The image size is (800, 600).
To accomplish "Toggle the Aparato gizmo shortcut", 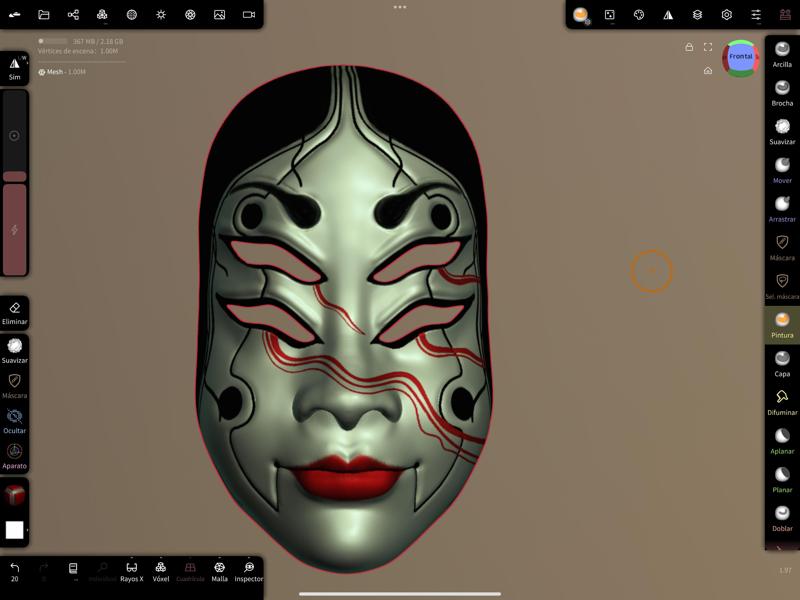I will pyautogui.click(x=14, y=457).
